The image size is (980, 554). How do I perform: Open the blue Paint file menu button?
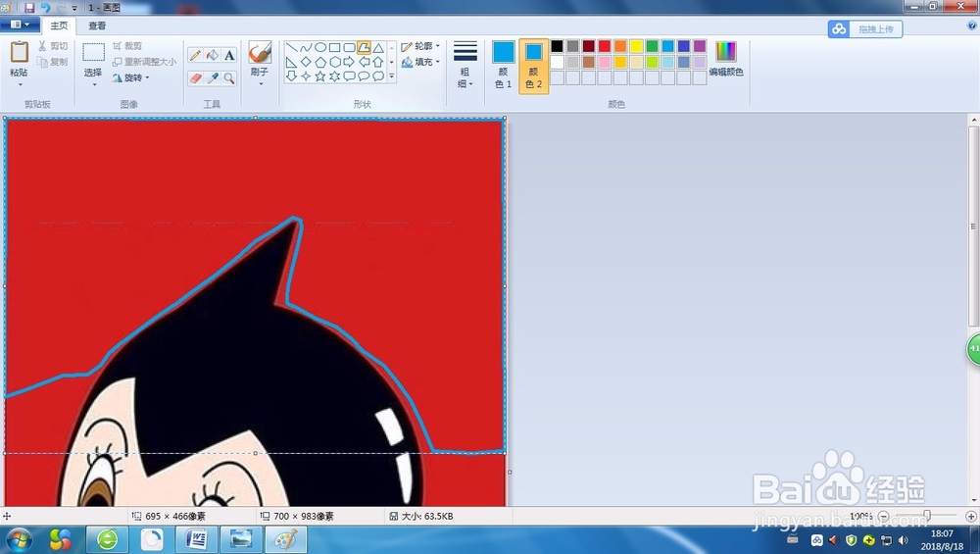tap(20, 25)
